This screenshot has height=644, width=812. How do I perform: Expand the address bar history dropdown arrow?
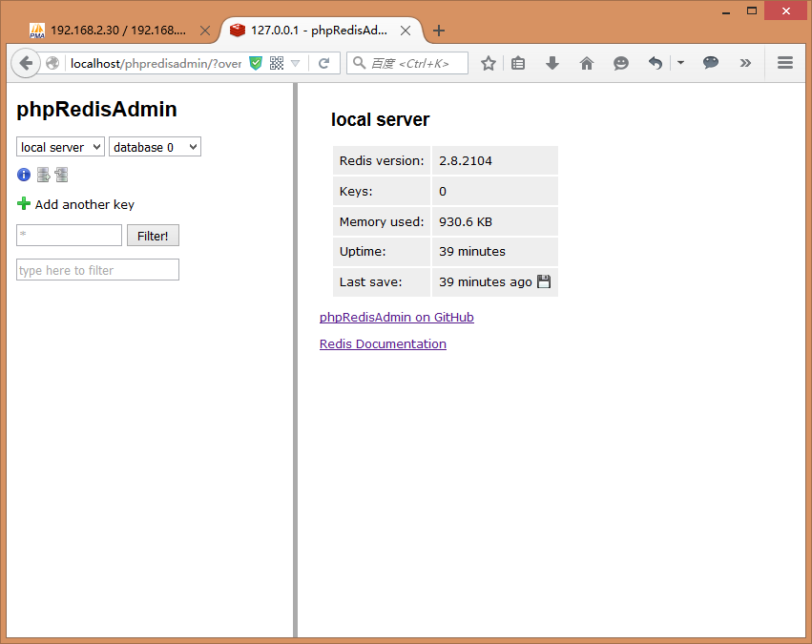tap(295, 63)
